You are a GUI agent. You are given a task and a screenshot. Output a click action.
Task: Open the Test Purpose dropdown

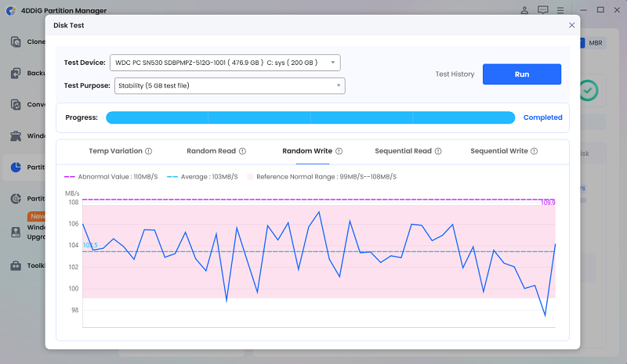230,86
